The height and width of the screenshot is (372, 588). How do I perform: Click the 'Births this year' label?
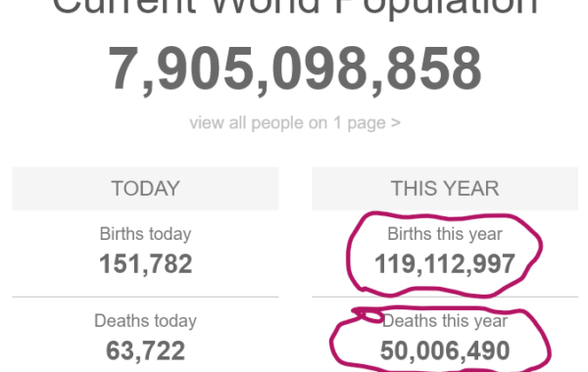coord(445,234)
